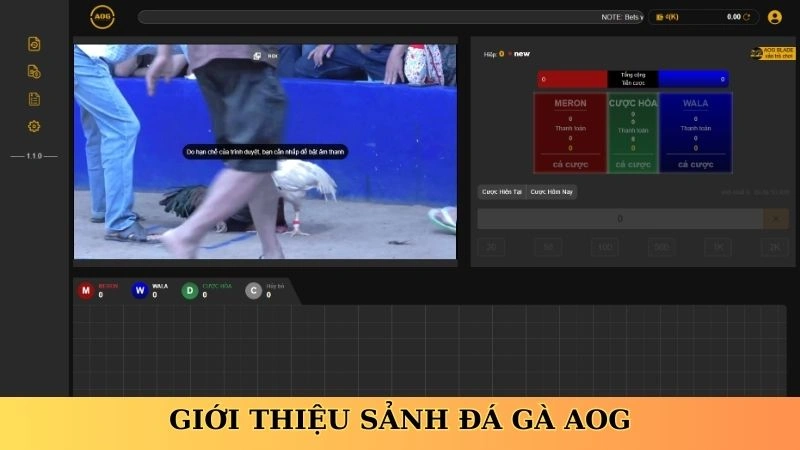The height and width of the screenshot is (450, 800).
Task: Switch to Cược Hiện Tại tab
Action: [x=502, y=192]
